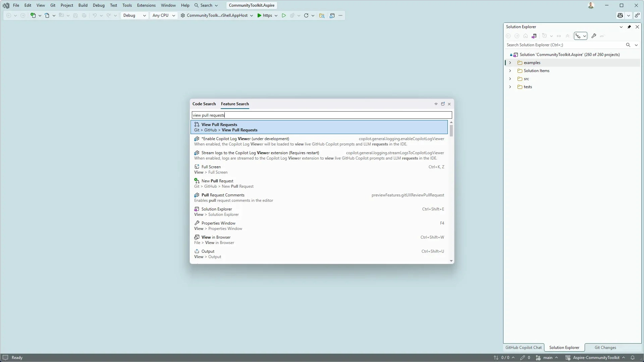Open the Any CPU platform dropdown
644x362 pixels.
click(164, 15)
